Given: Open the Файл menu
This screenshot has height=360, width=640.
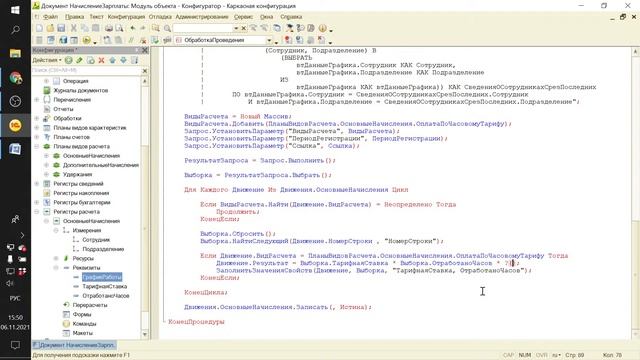Looking at the screenshot, I should (50, 17).
